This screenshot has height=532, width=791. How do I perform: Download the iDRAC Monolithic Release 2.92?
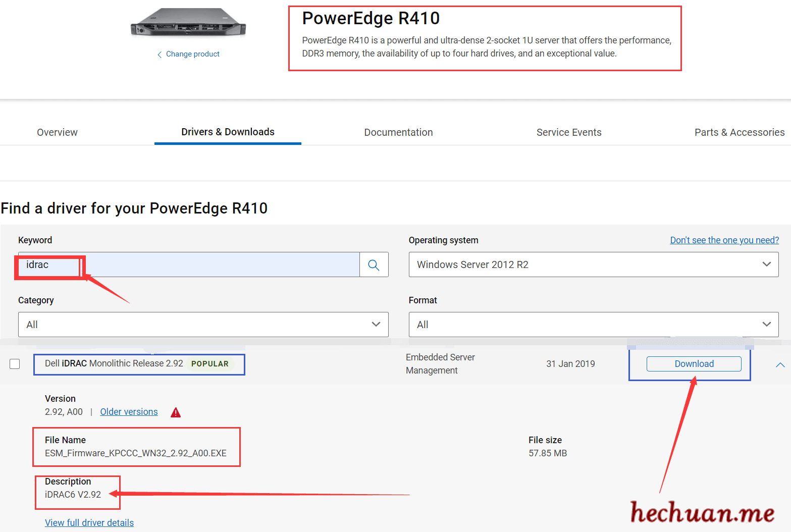694,364
